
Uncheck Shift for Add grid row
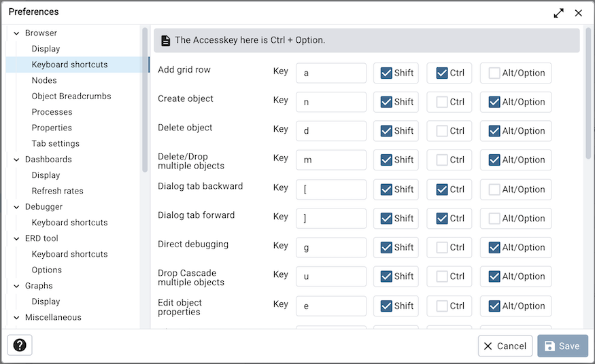386,73
